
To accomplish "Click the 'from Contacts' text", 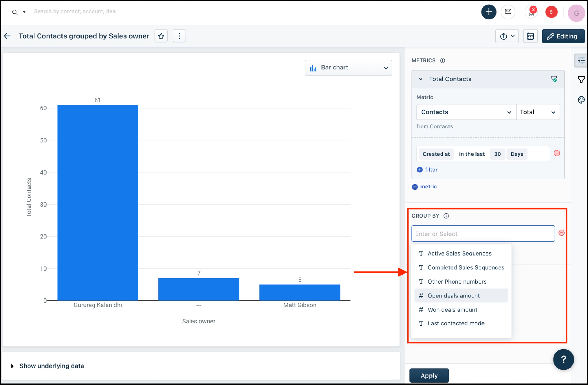I will tap(434, 126).
